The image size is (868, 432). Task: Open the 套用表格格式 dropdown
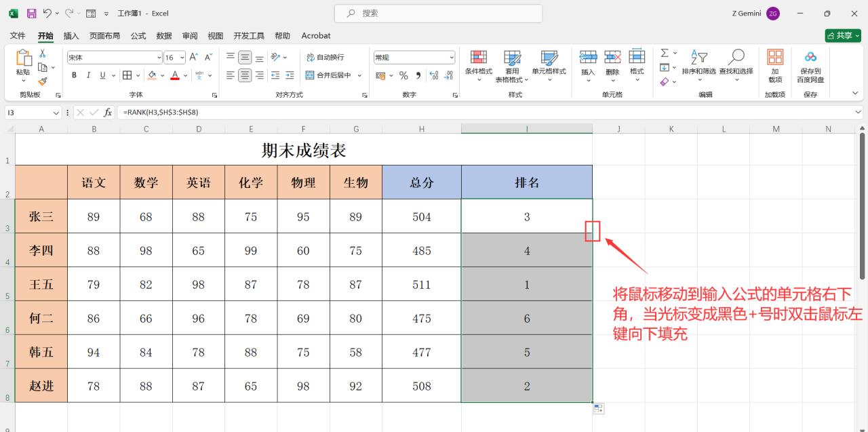pyautogui.click(x=512, y=66)
